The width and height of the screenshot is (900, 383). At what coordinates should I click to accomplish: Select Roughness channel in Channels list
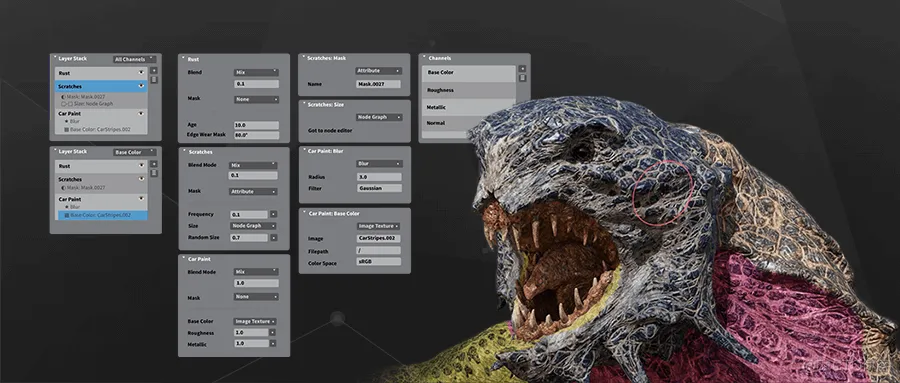point(469,90)
